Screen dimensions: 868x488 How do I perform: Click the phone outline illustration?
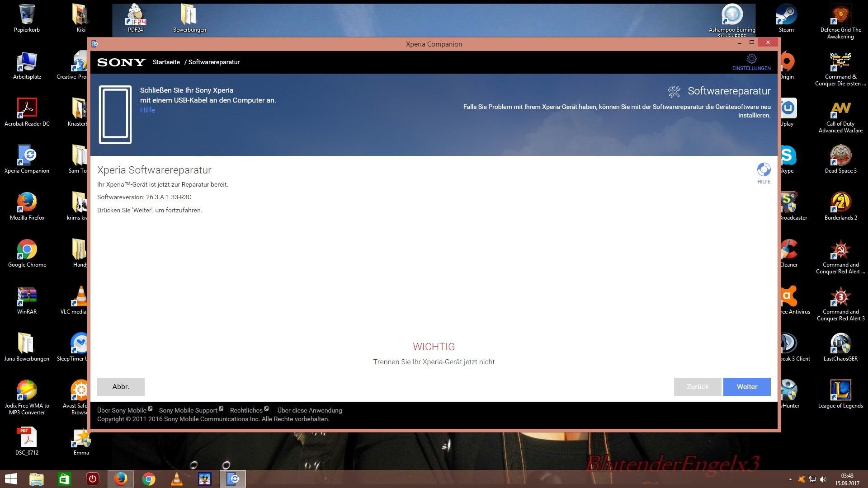(115, 115)
